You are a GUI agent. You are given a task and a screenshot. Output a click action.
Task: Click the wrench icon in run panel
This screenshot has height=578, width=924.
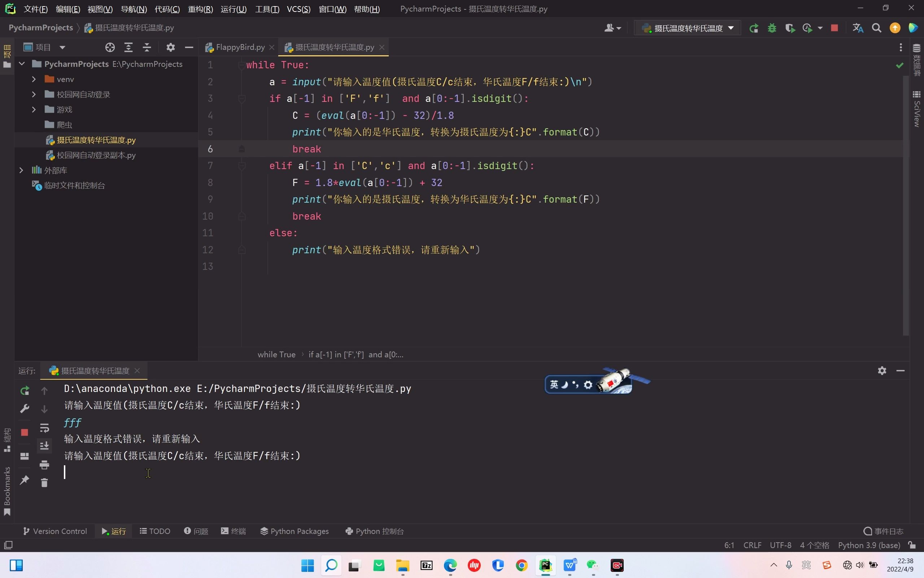pos(25,409)
